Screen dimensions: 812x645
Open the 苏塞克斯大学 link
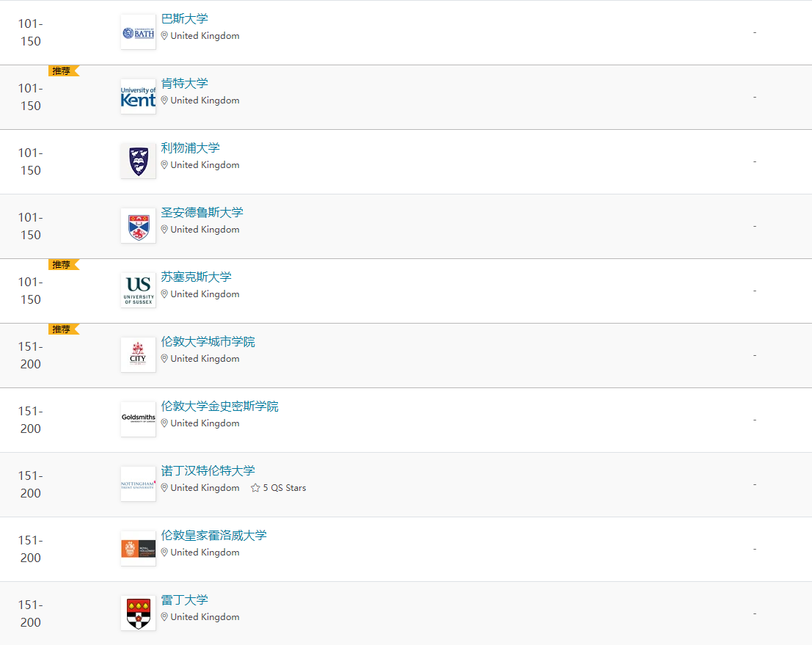[x=196, y=277]
